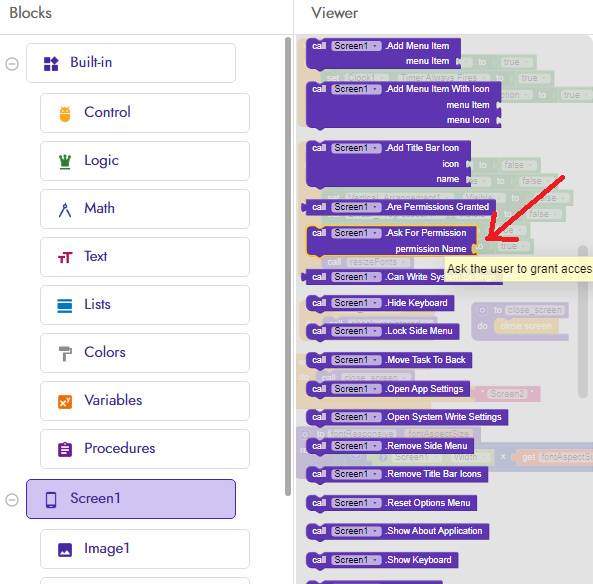This screenshot has height=584, width=593.
Task: Click the Logic chess-piece icon
Action: (65, 162)
